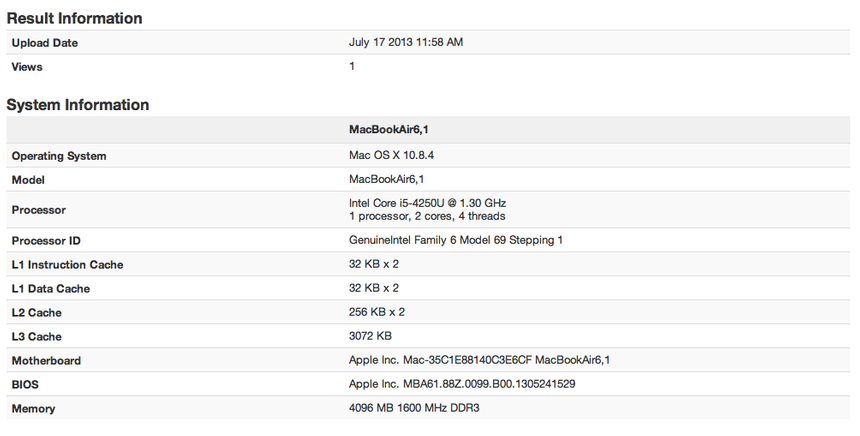This screenshot has width=860, height=436.
Task: Click the L1 Instruction Cache label
Action: click(x=67, y=265)
